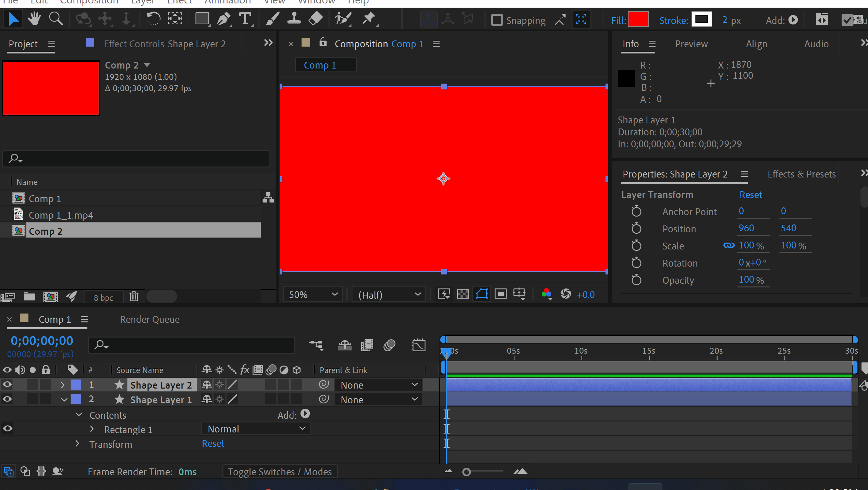868x490 pixels.
Task: Select the Zoom tool
Action: [56, 19]
